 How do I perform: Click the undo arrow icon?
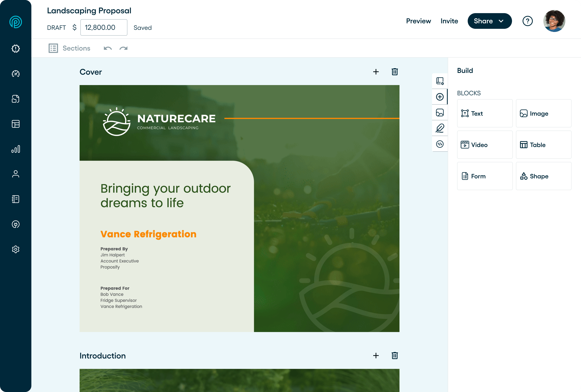tap(107, 48)
